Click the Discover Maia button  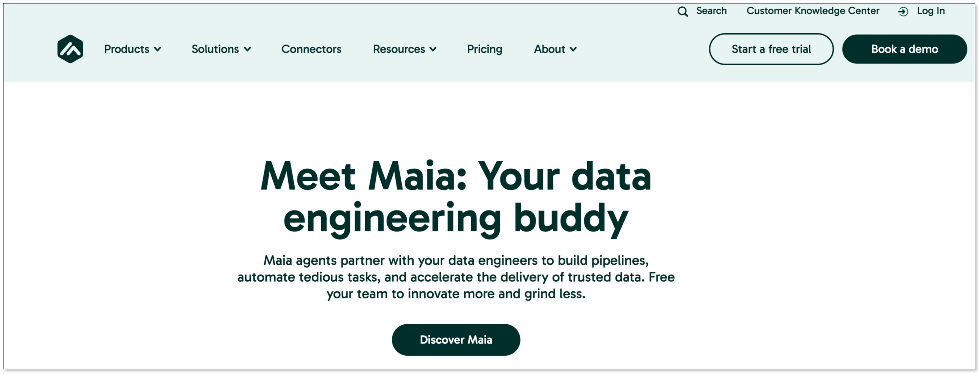(456, 339)
